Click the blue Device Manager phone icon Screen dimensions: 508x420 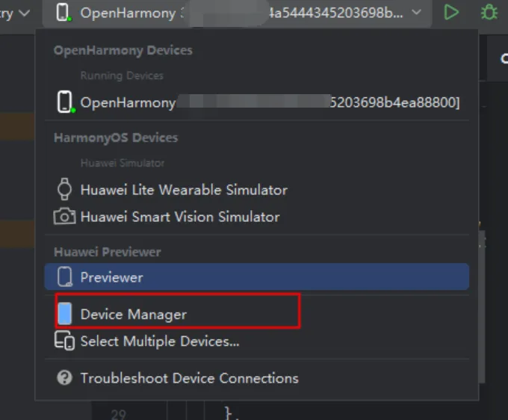pos(65,314)
